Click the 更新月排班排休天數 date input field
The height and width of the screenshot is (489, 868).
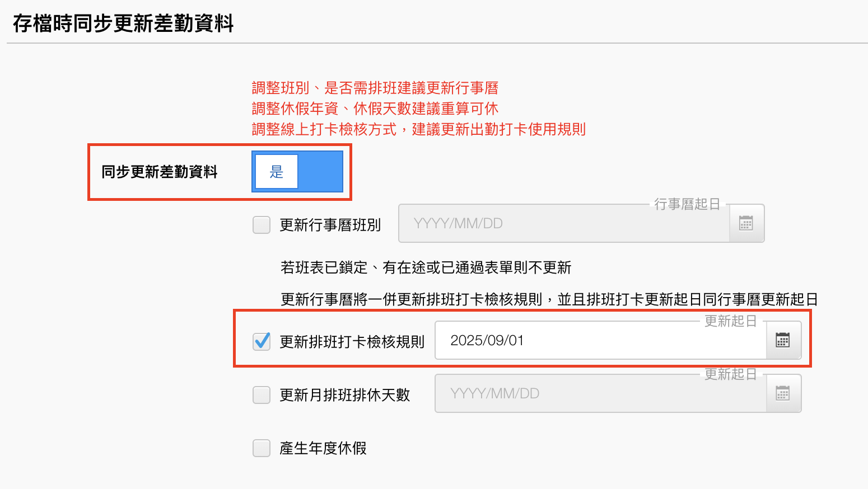pyautogui.click(x=599, y=394)
